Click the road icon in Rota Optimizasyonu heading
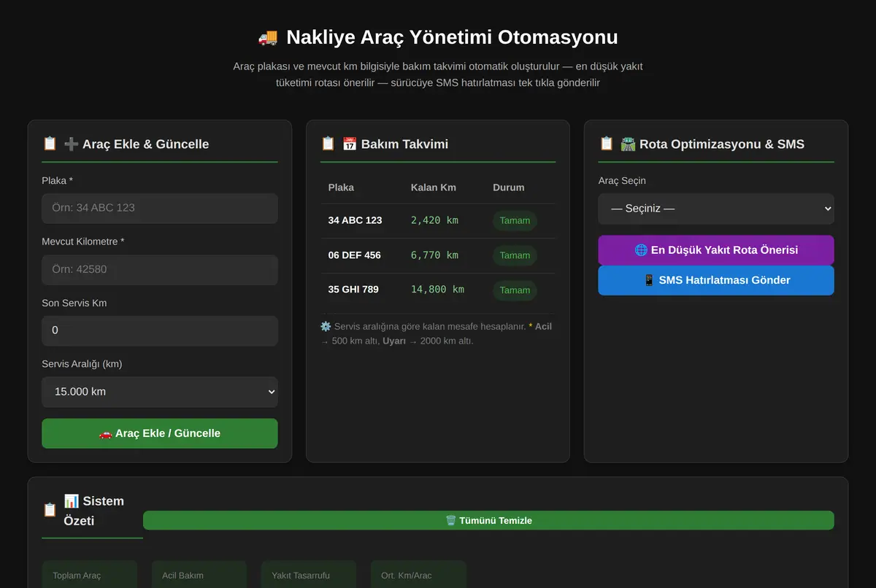Screen dimensions: 876x588 628,144
